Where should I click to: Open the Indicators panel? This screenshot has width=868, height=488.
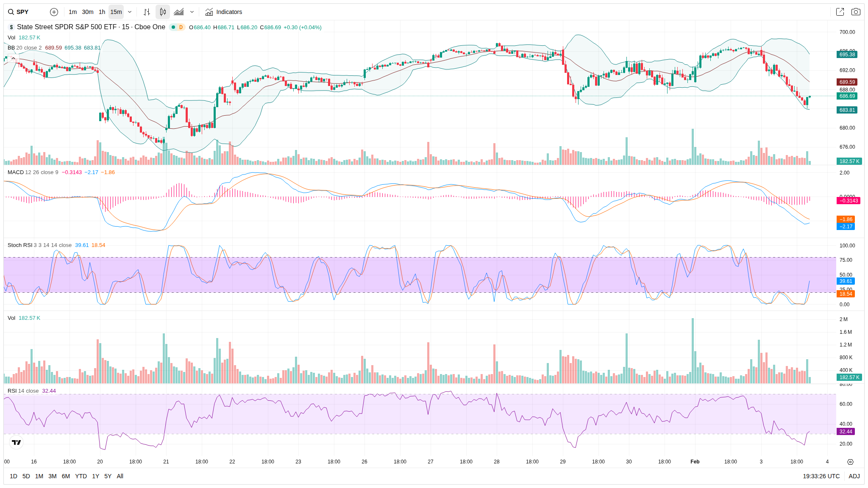coord(223,12)
